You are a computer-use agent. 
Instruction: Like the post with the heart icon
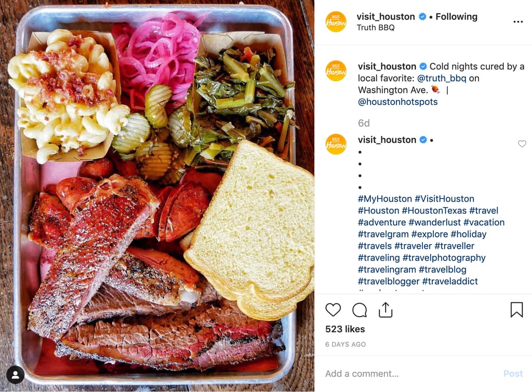[x=333, y=309]
